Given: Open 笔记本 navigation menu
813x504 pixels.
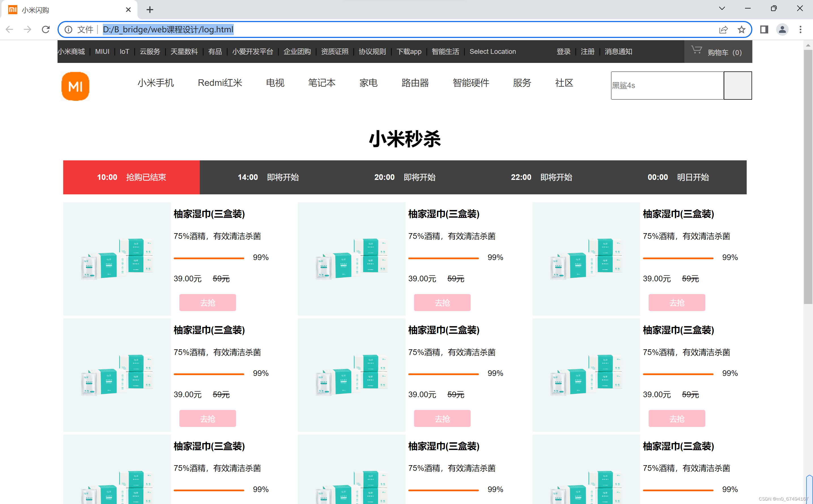Looking at the screenshot, I should tap(322, 83).
